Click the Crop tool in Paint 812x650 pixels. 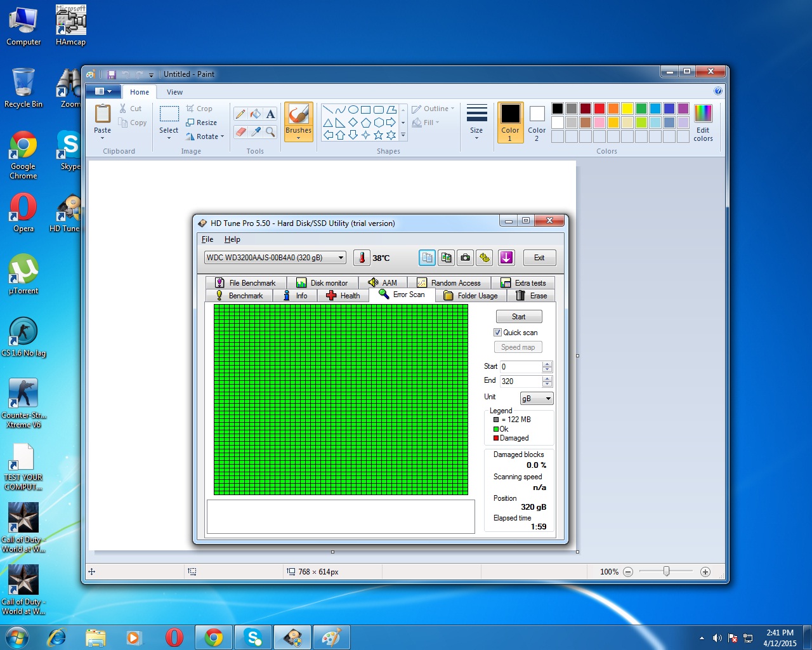(199, 109)
